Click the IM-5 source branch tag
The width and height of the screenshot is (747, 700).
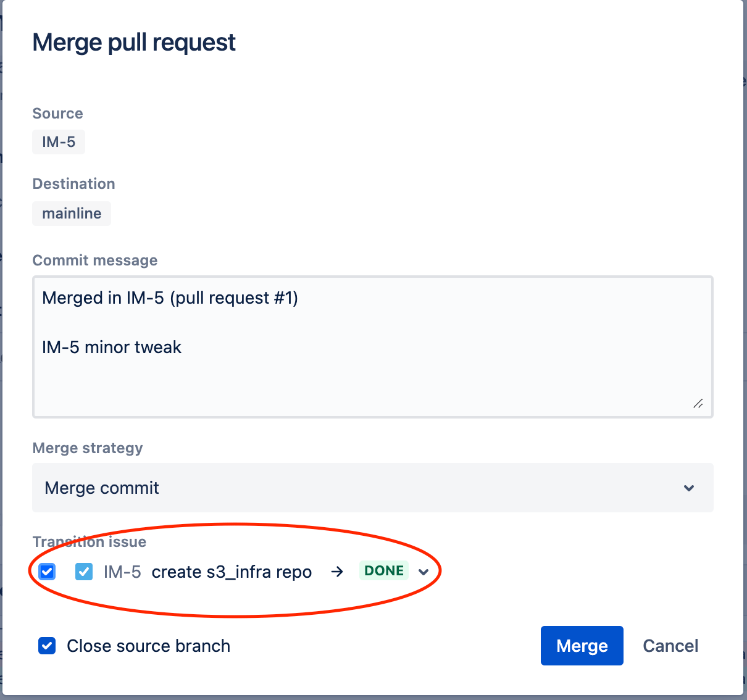[x=58, y=142]
